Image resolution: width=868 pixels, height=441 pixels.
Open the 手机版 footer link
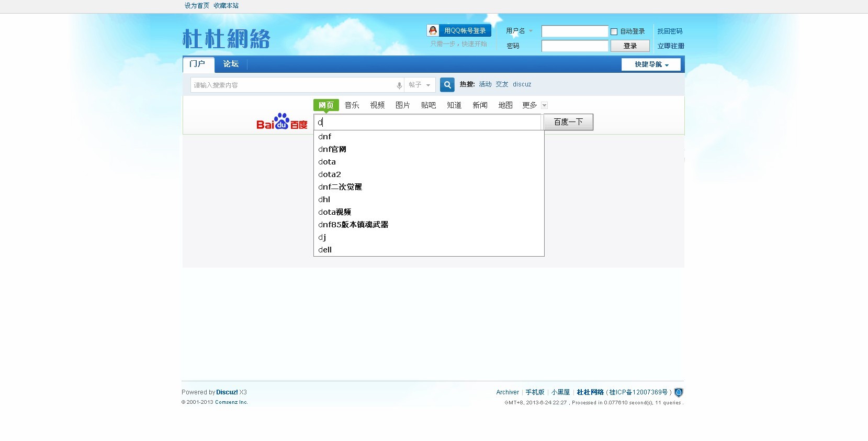coord(535,392)
